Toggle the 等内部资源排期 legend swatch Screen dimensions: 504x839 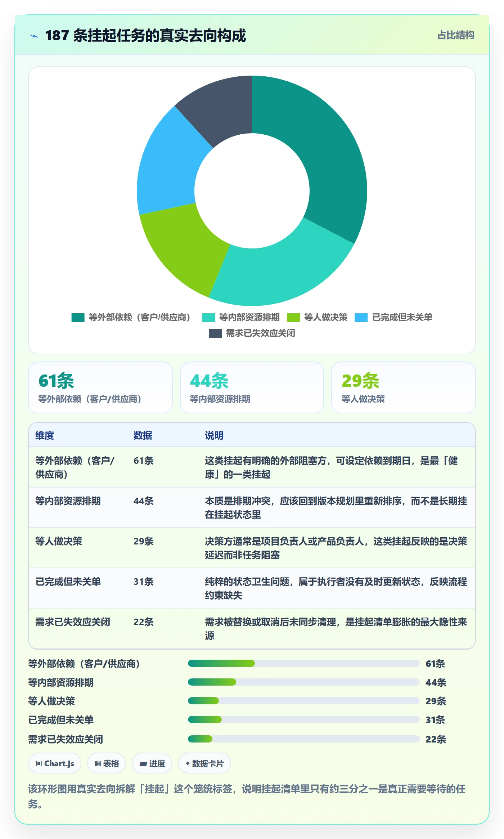pos(208,318)
